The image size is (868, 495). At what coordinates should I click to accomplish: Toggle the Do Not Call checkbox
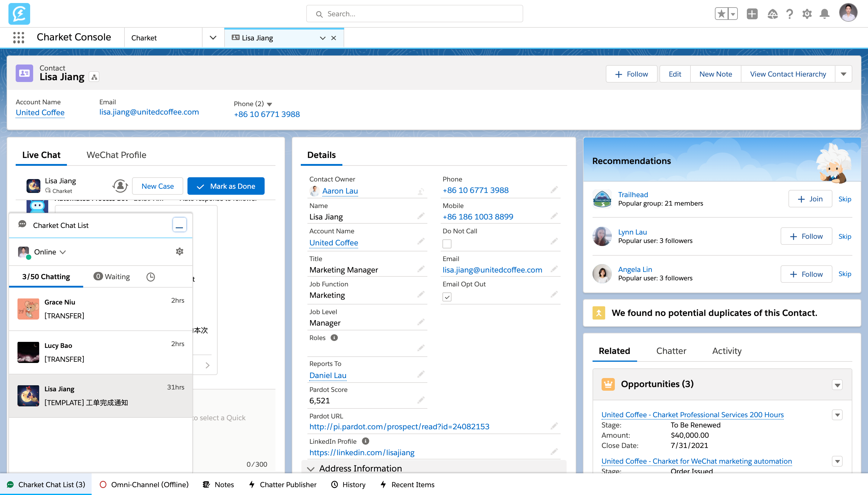(x=447, y=244)
